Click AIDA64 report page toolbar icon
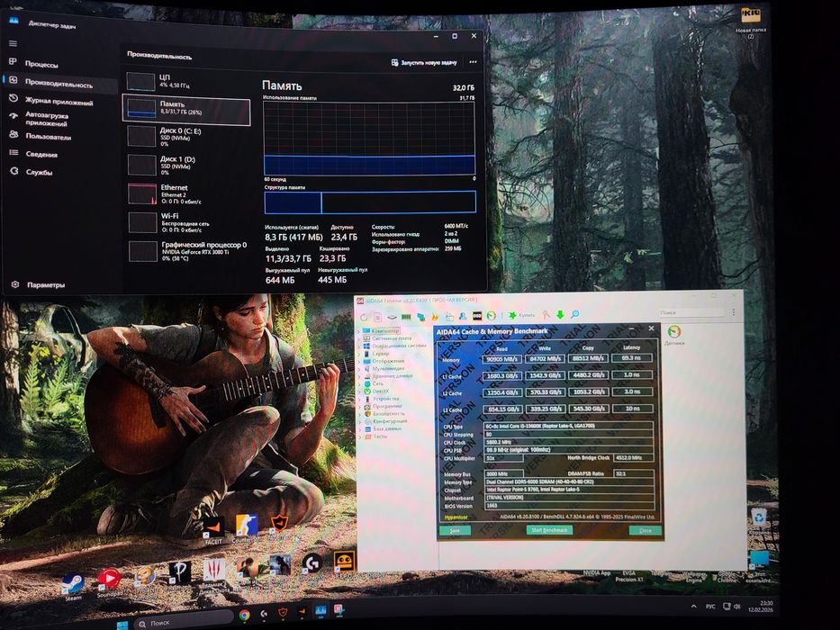This screenshot has width=840, height=630. (377, 317)
